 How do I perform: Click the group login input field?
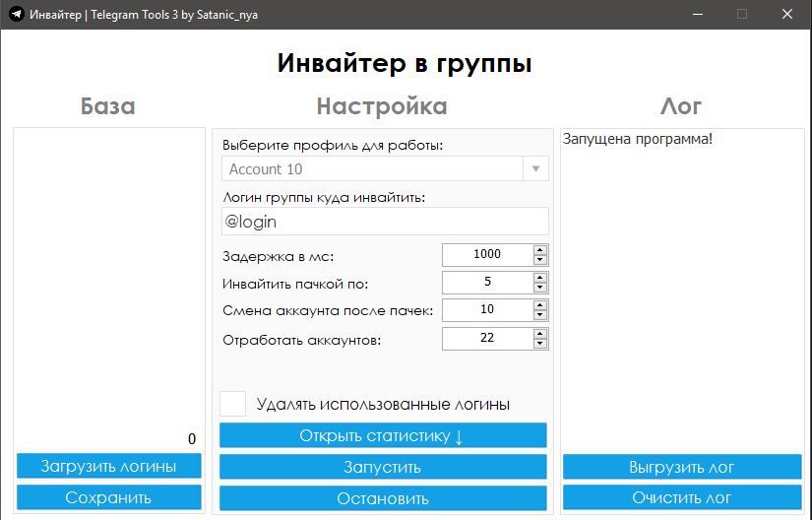(x=385, y=222)
